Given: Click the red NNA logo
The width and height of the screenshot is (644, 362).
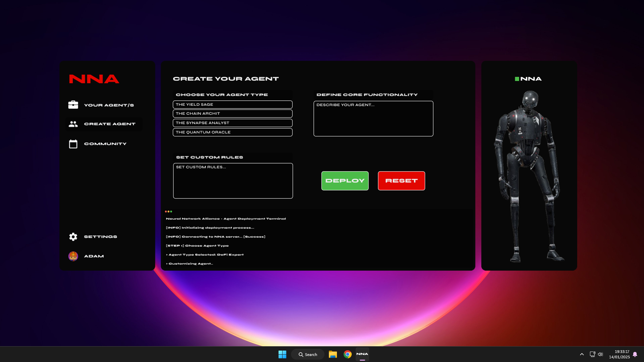Looking at the screenshot, I should point(94,79).
